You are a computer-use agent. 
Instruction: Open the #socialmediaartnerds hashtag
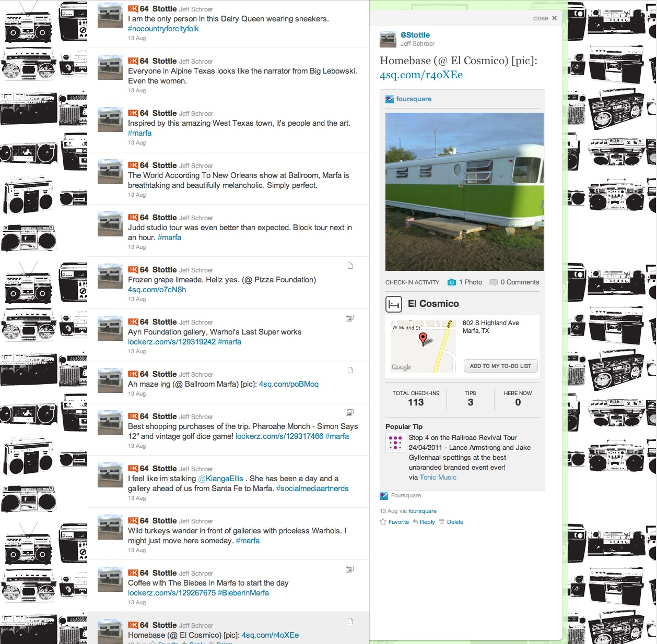[312, 488]
